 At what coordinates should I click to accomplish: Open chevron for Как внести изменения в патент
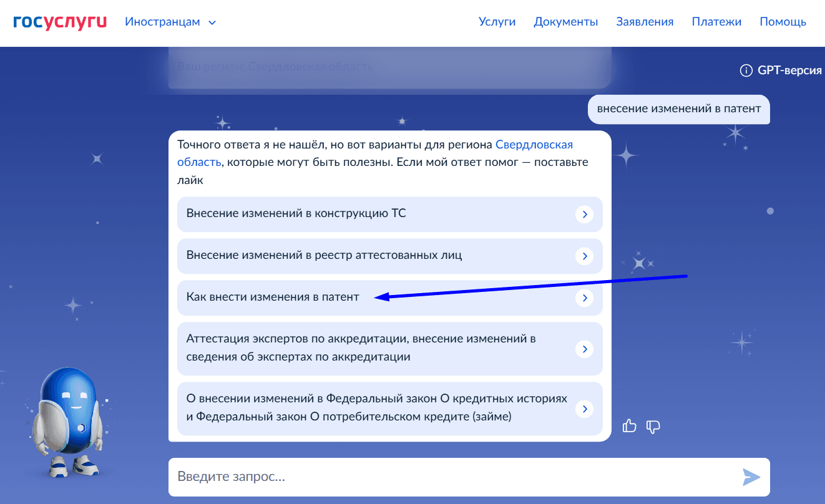coord(584,298)
